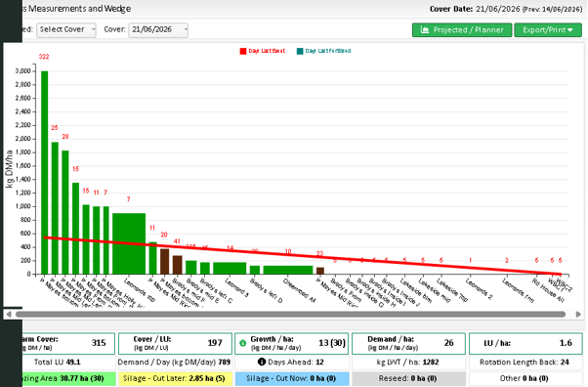Image resolution: width=588 pixels, height=387 pixels.
Task: Click the Silage - Cut Later yellow box
Action: [x=175, y=378]
